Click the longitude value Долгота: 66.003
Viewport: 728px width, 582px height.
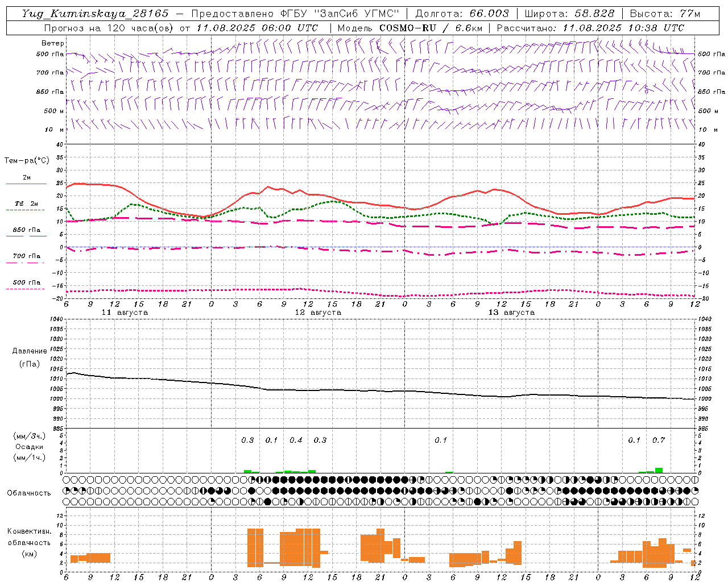tap(462, 14)
